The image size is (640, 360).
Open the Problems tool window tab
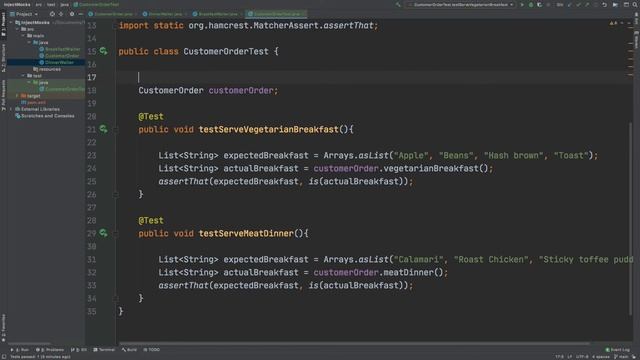[x=50, y=350]
